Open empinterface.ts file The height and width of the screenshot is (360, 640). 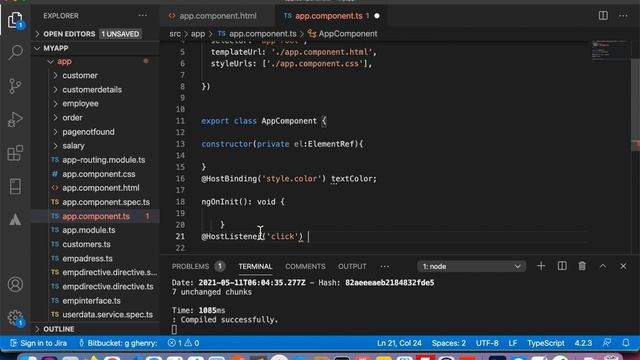[96, 300]
